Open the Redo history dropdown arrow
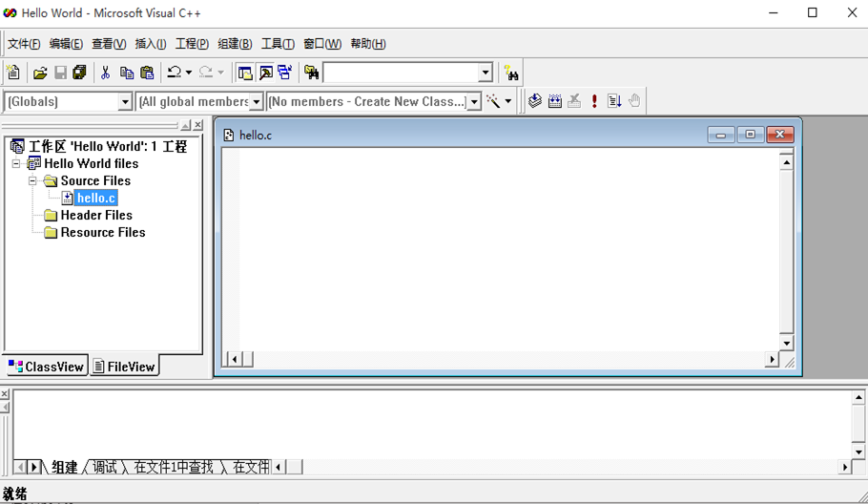Viewport: 868px width, 504px height. [x=220, y=73]
